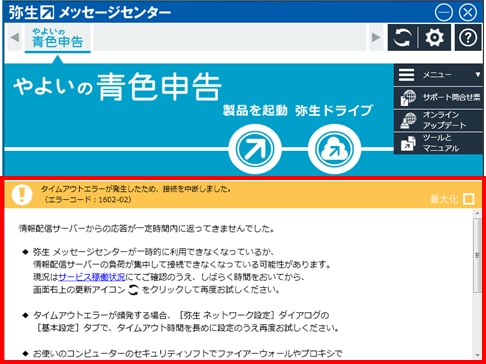Minimize the メッセージセンター window
This screenshot has width=486, height=364.
444,13
